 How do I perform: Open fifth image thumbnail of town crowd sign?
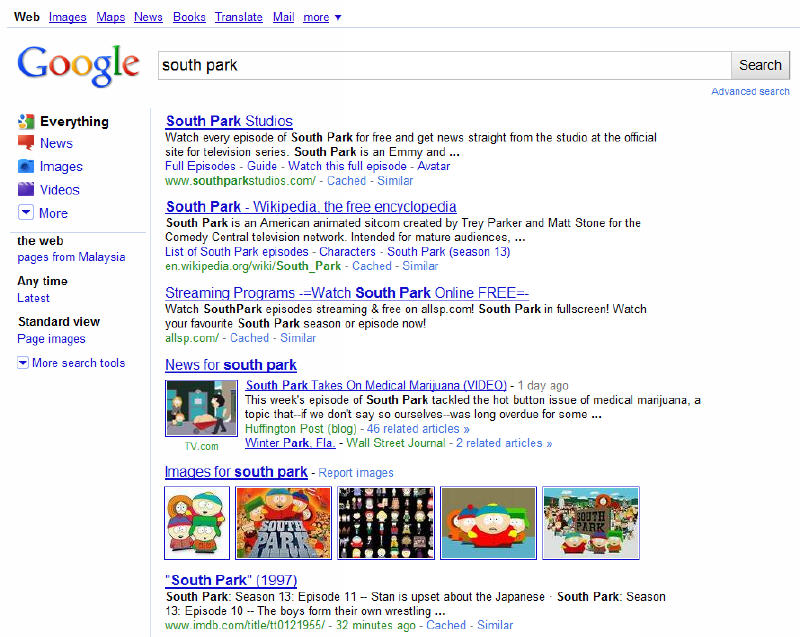(x=591, y=523)
